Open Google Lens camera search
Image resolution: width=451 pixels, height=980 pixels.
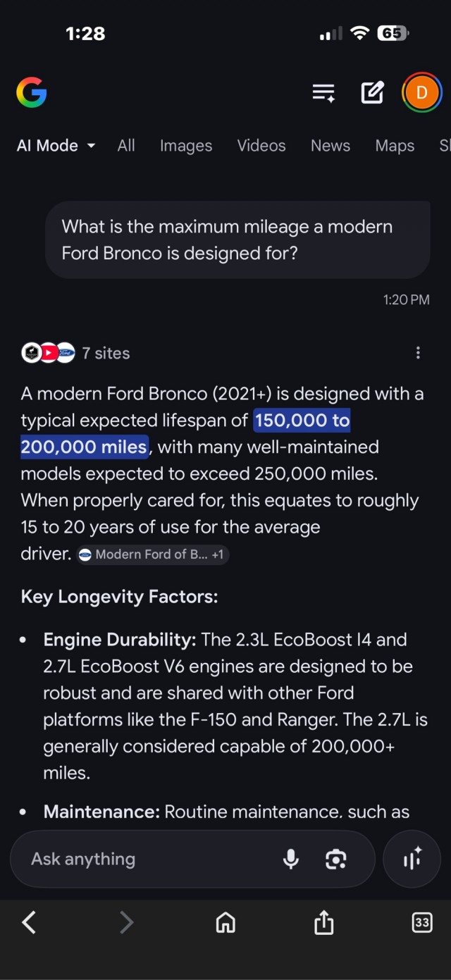point(335,859)
